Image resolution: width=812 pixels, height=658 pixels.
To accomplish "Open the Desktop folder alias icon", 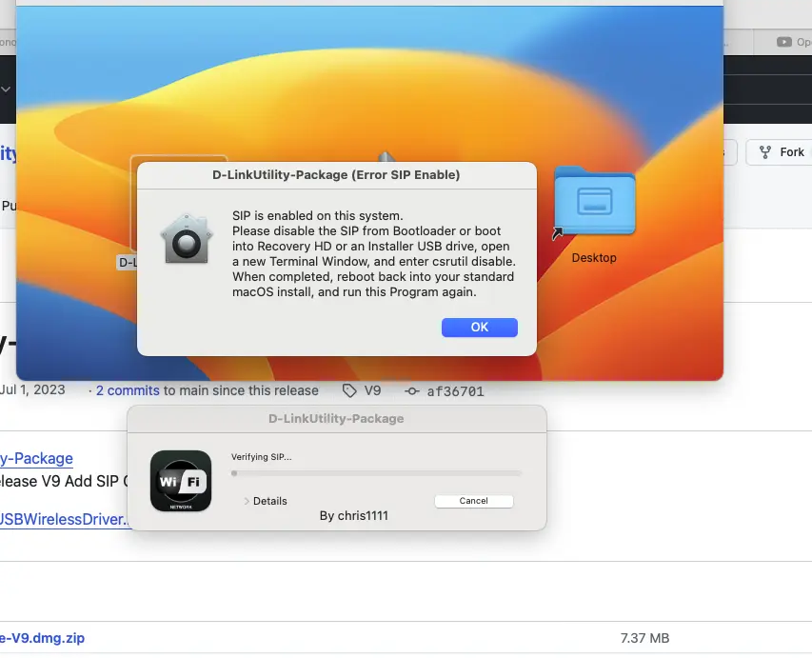I will point(595,203).
